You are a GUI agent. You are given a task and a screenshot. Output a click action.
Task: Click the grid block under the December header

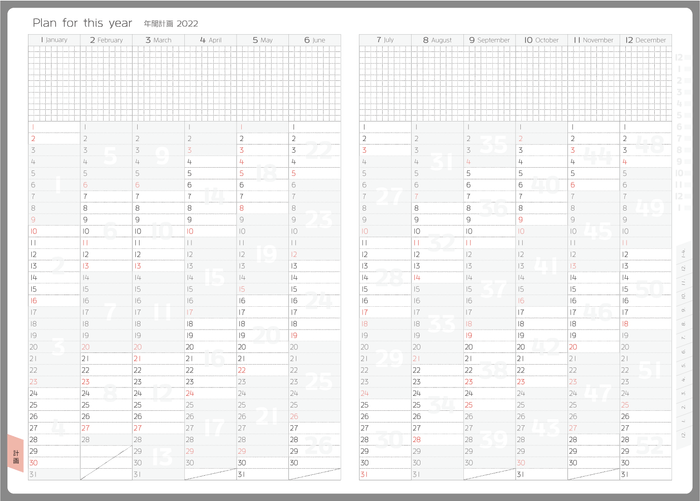[646, 83]
